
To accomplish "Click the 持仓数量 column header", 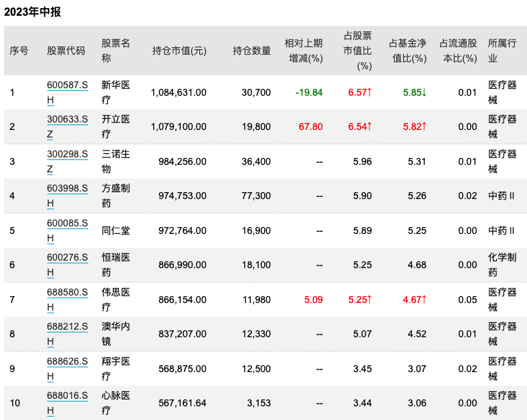I will (x=252, y=51).
